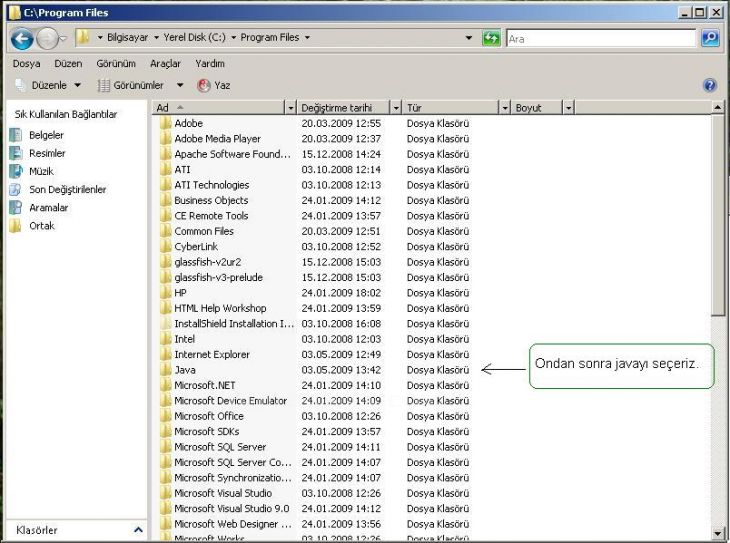Open Ad column filter dropdown
The height and width of the screenshot is (543, 730).
(291, 108)
